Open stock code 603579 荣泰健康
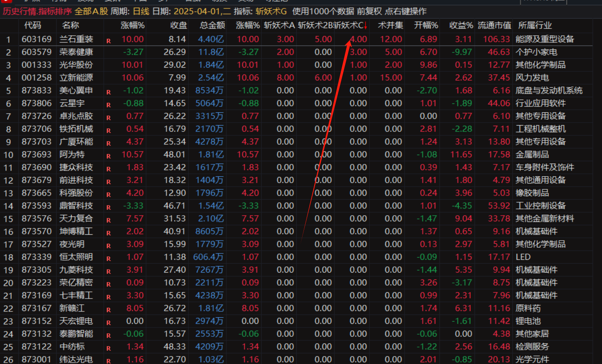The width and height of the screenshot is (602, 364). point(37,52)
